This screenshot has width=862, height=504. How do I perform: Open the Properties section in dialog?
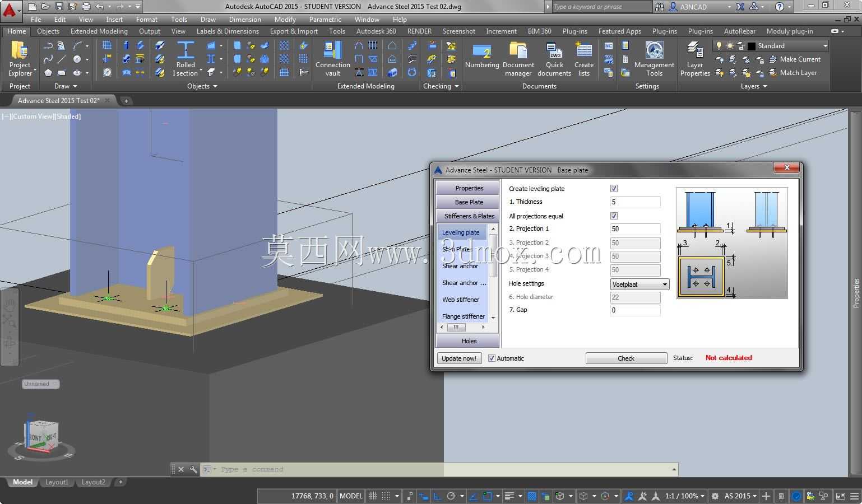coord(468,188)
